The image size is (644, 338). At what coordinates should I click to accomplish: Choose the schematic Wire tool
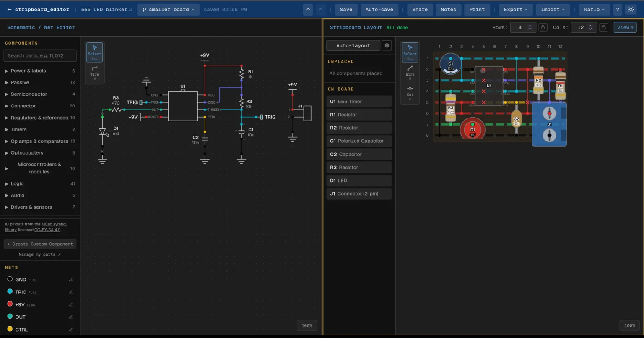point(95,72)
